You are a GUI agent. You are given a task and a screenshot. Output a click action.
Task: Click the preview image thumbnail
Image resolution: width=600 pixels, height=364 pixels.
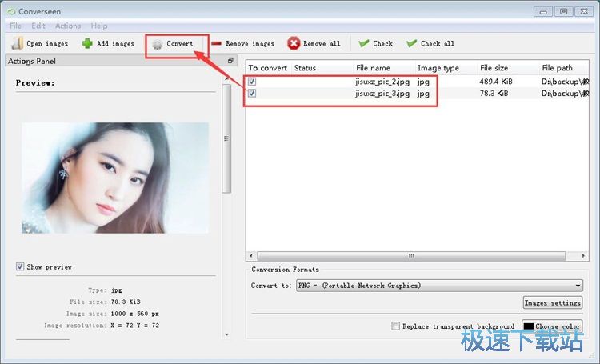point(115,178)
